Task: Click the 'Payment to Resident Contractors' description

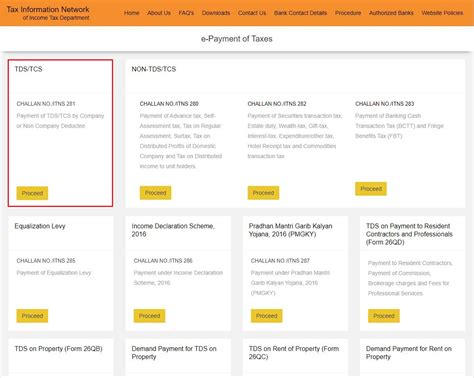Action: click(410, 278)
